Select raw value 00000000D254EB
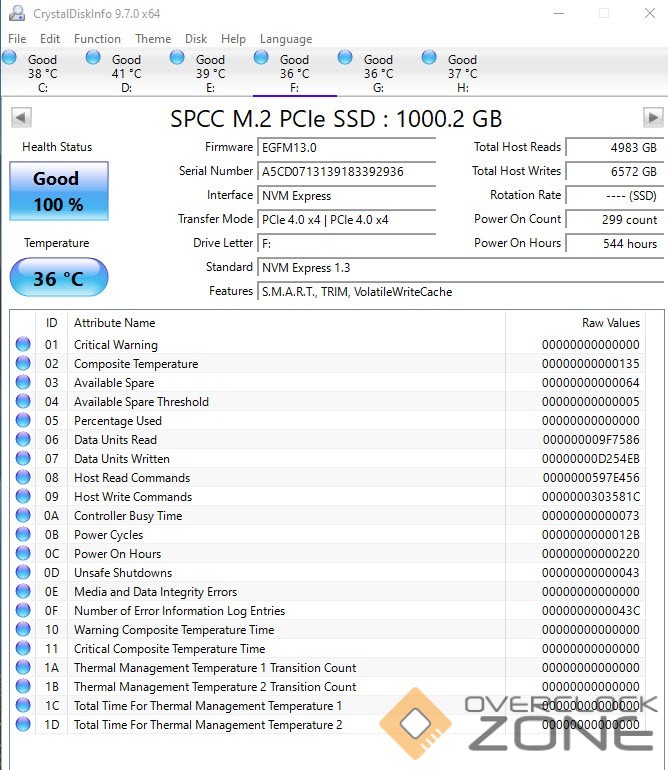The image size is (668, 770). (x=590, y=459)
